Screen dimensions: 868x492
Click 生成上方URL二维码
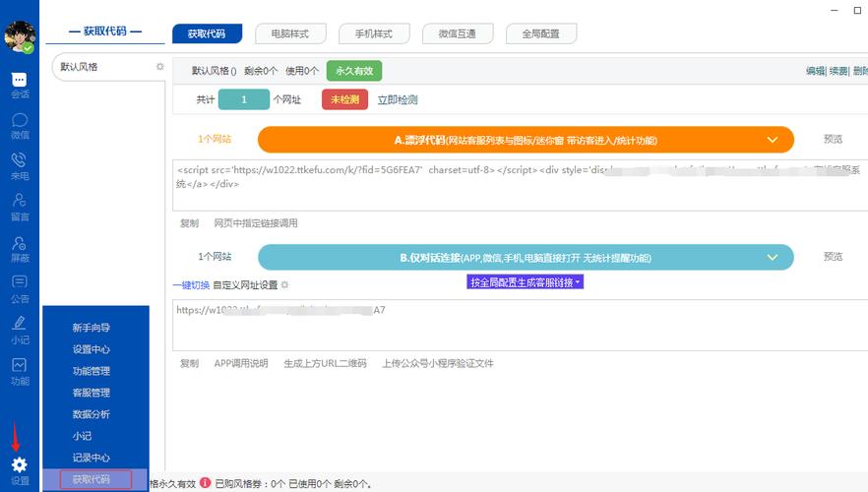tap(325, 363)
